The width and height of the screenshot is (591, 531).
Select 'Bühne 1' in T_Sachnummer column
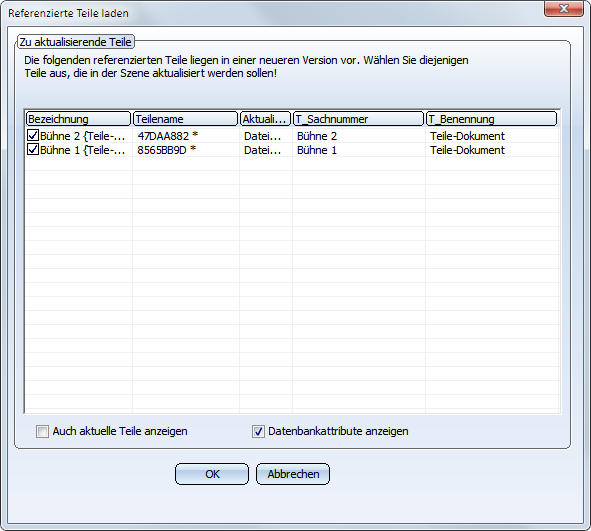tap(317, 150)
